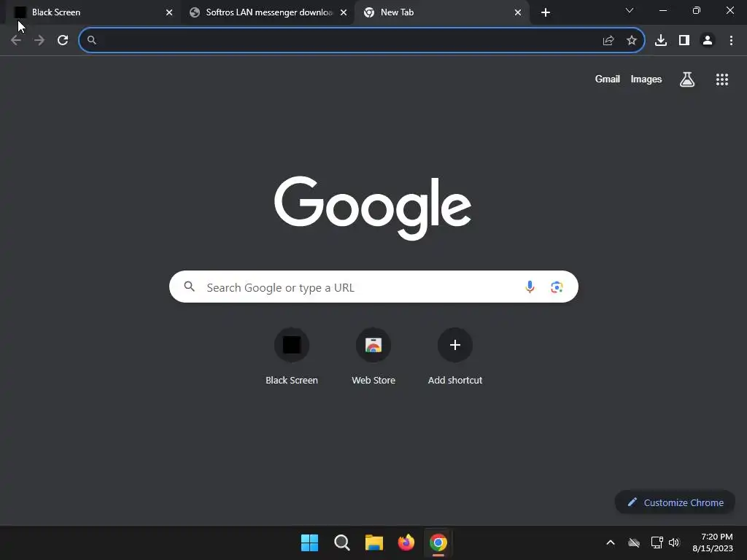
Task: Click the forward navigation arrow
Action: [x=39, y=41]
